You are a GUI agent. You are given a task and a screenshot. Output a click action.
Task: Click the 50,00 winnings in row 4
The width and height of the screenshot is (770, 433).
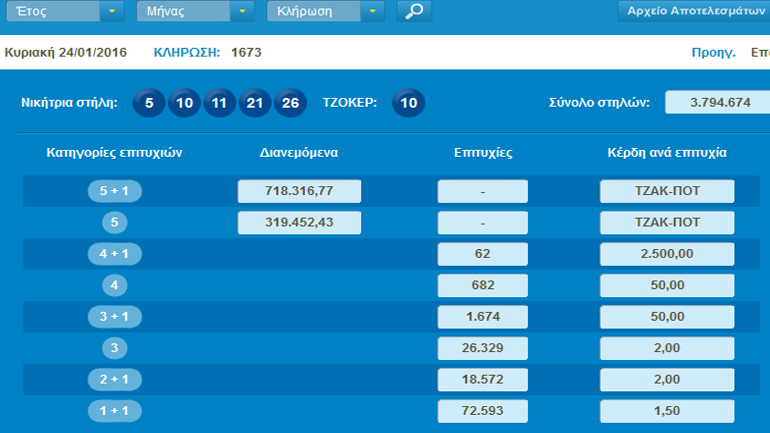[667, 285]
